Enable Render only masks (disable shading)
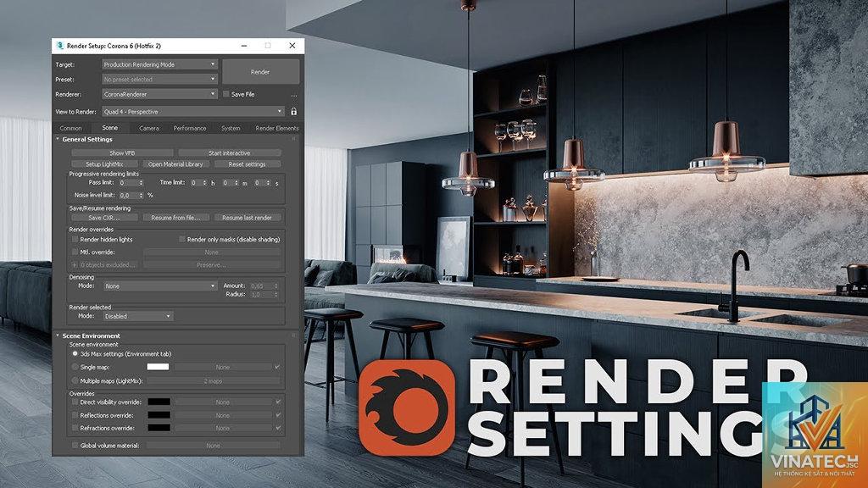This screenshot has width=868, height=488. [x=181, y=240]
